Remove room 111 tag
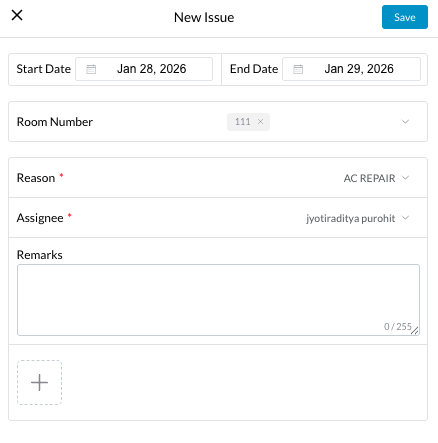438x443 pixels. (260, 122)
